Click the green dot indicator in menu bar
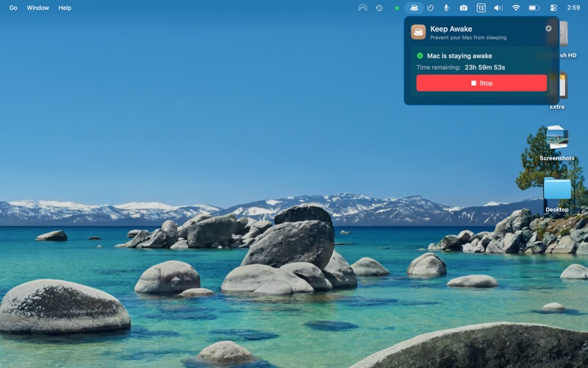The width and height of the screenshot is (588, 368). [397, 8]
